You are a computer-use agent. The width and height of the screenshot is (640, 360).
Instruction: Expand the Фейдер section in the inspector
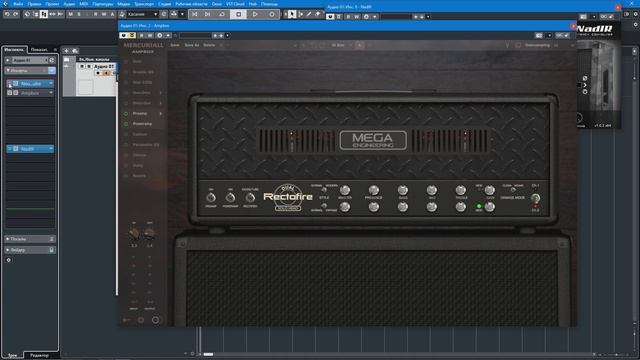tap(29, 250)
